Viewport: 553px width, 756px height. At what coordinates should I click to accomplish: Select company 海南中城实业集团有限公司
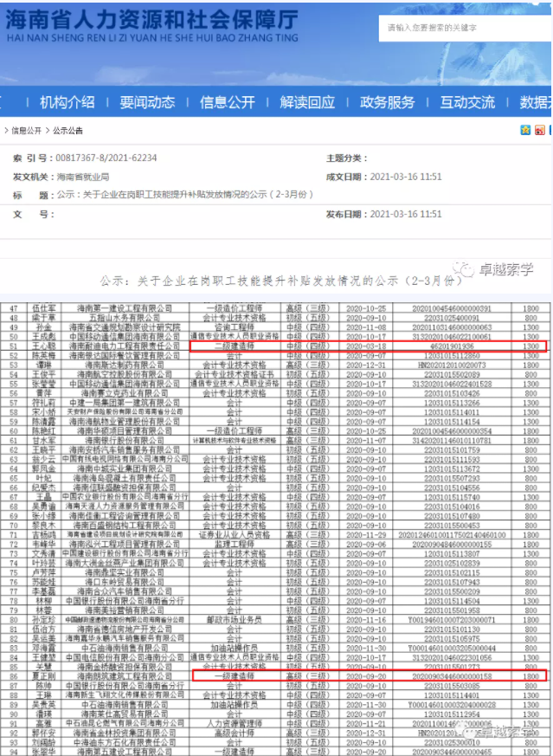125,468
